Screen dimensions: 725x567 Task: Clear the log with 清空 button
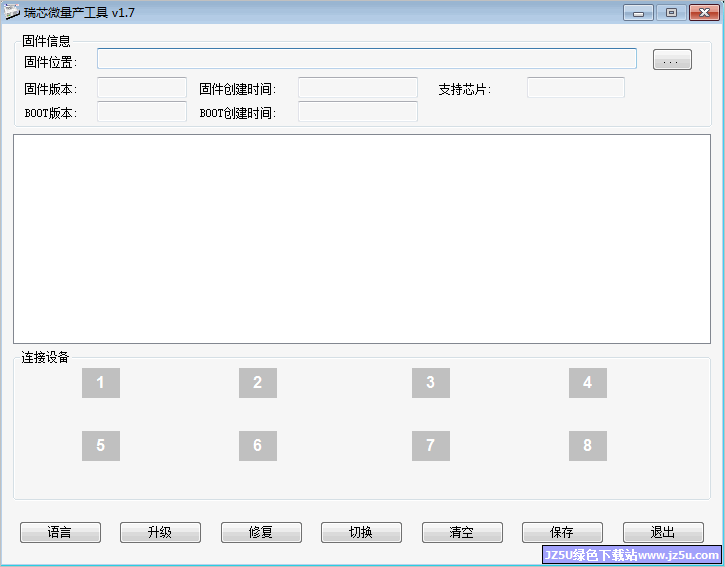(x=462, y=532)
